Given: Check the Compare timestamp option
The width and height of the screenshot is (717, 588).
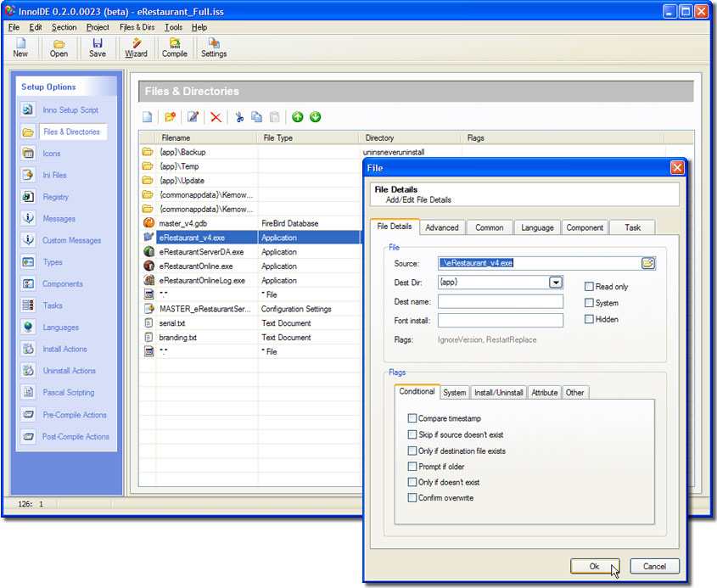Looking at the screenshot, I should pos(412,418).
